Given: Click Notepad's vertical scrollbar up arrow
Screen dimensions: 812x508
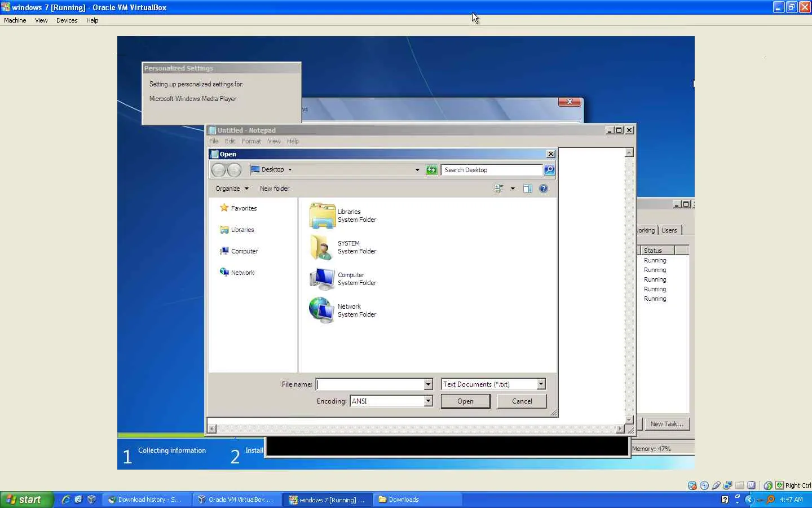Looking at the screenshot, I should pyautogui.click(x=629, y=152).
